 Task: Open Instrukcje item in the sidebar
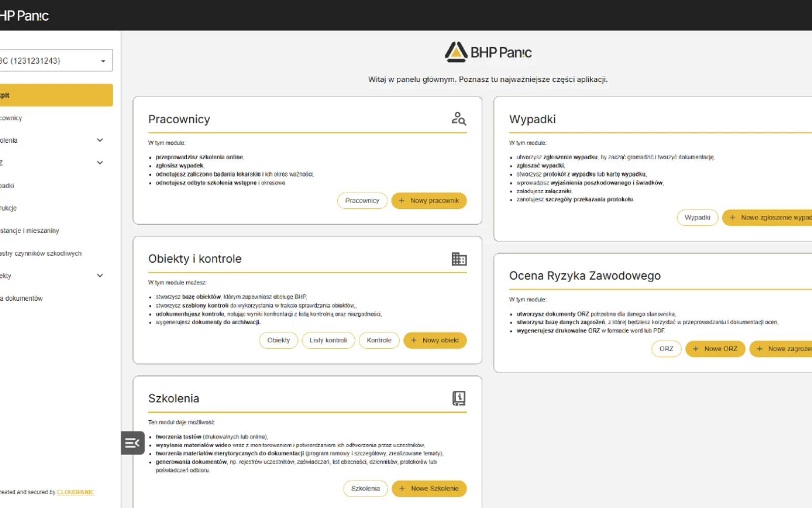[x=56, y=208]
